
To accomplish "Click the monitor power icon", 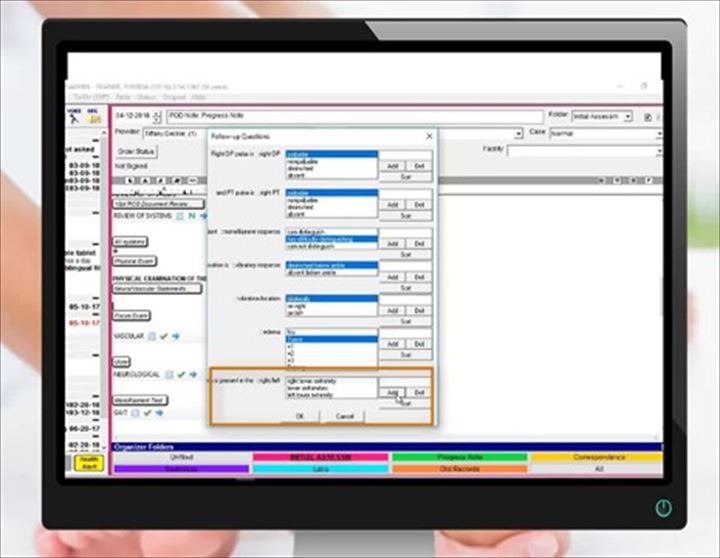I will coord(662,508).
